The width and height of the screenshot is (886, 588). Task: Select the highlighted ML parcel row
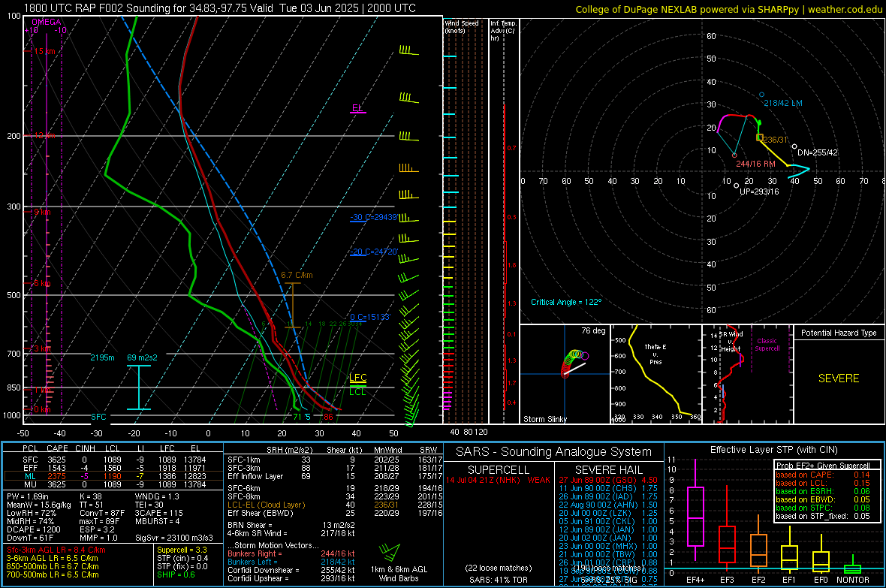point(113,476)
